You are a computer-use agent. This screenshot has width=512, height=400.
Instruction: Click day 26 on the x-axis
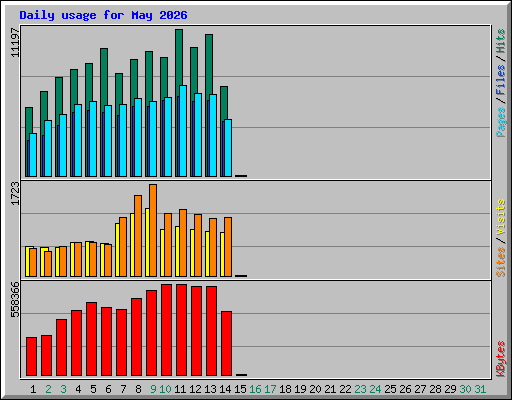(x=405, y=389)
